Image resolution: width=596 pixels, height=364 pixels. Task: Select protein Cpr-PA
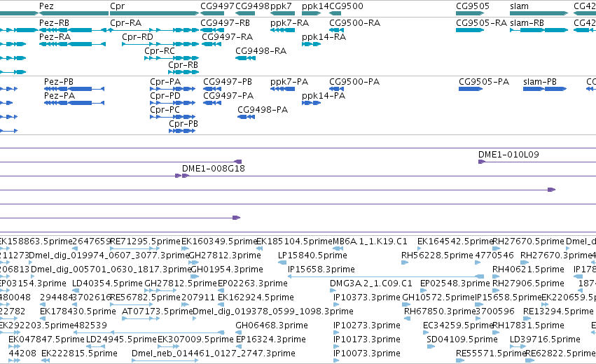point(172,89)
